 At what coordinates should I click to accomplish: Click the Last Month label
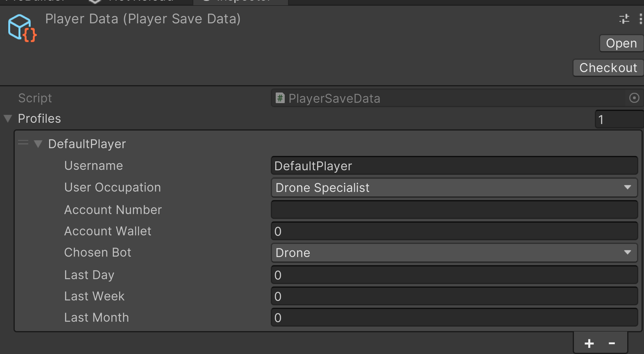(96, 318)
